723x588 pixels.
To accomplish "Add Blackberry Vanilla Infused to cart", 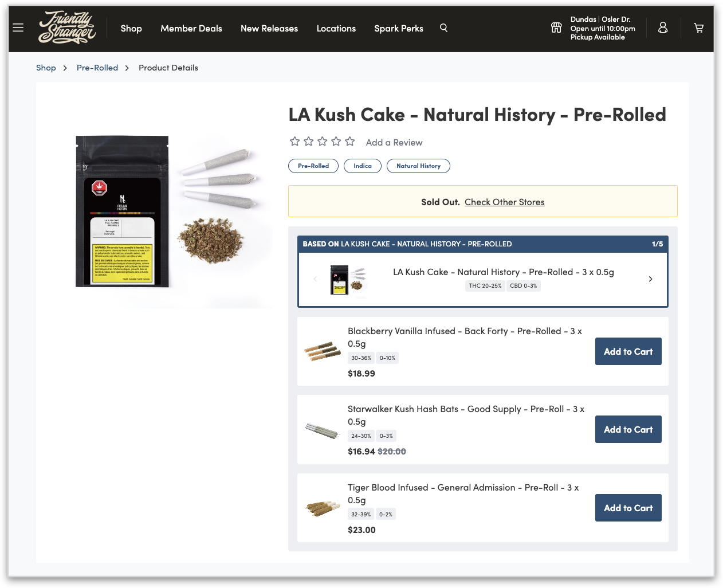I will point(628,351).
